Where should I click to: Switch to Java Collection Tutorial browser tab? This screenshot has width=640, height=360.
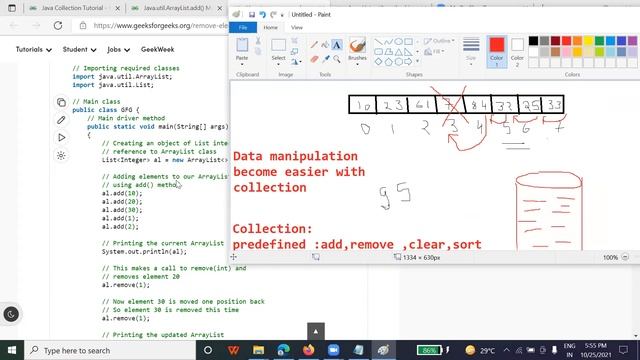click(73, 8)
